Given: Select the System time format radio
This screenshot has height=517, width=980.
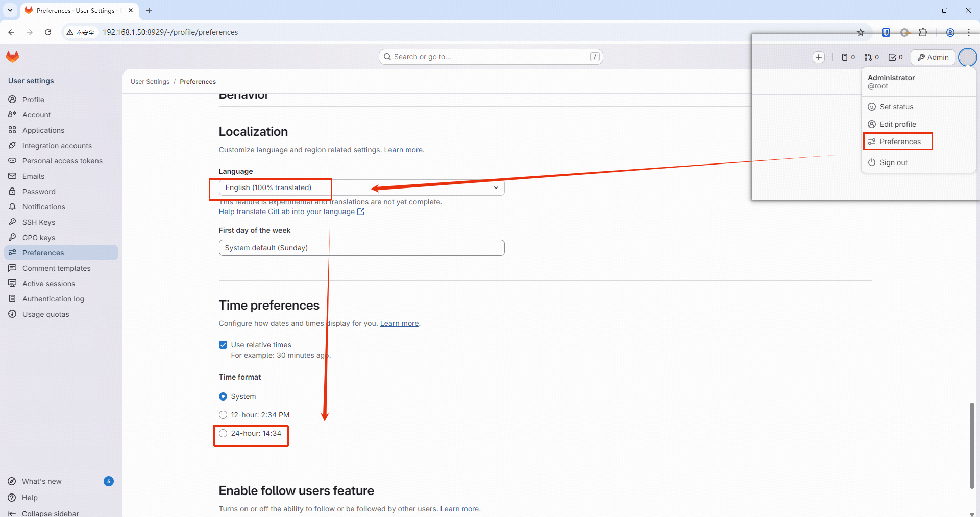Looking at the screenshot, I should coord(223,396).
